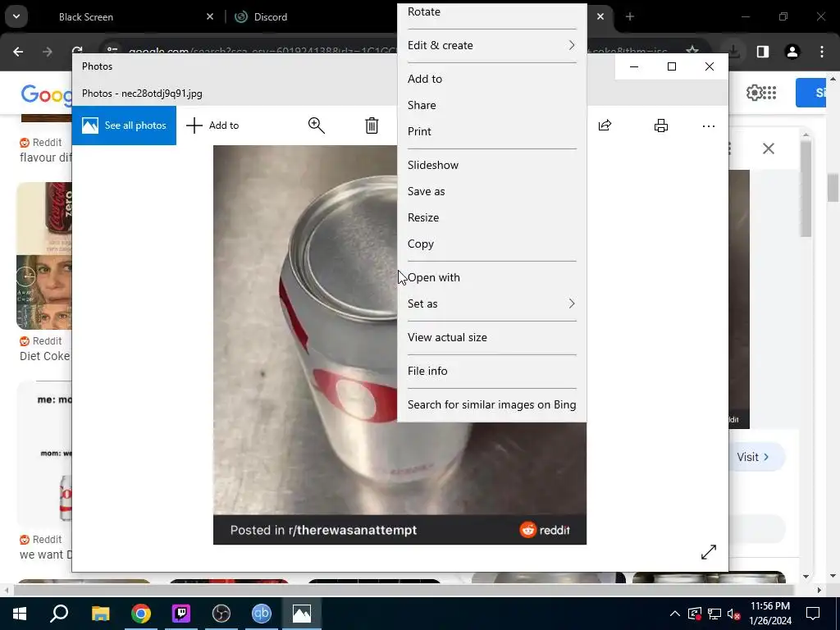
Task: Click the Chrome side panel icon
Action: (763, 52)
